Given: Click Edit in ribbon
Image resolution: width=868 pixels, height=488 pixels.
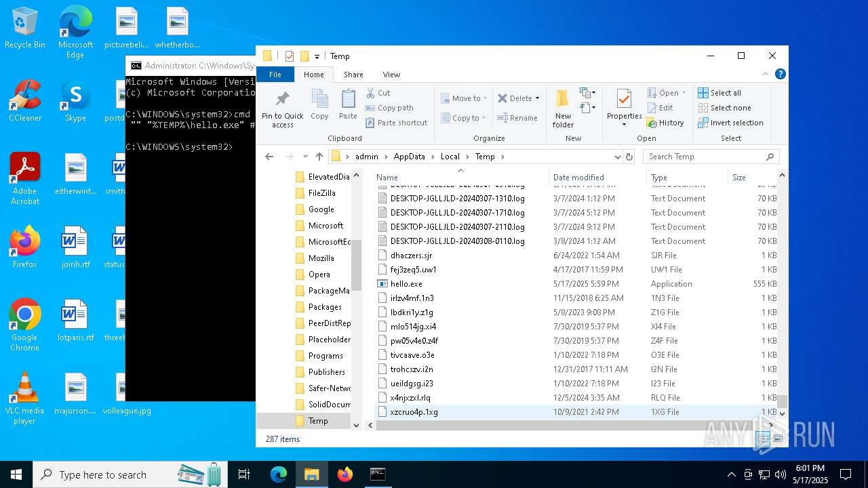Looking at the screenshot, I should (660, 108).
